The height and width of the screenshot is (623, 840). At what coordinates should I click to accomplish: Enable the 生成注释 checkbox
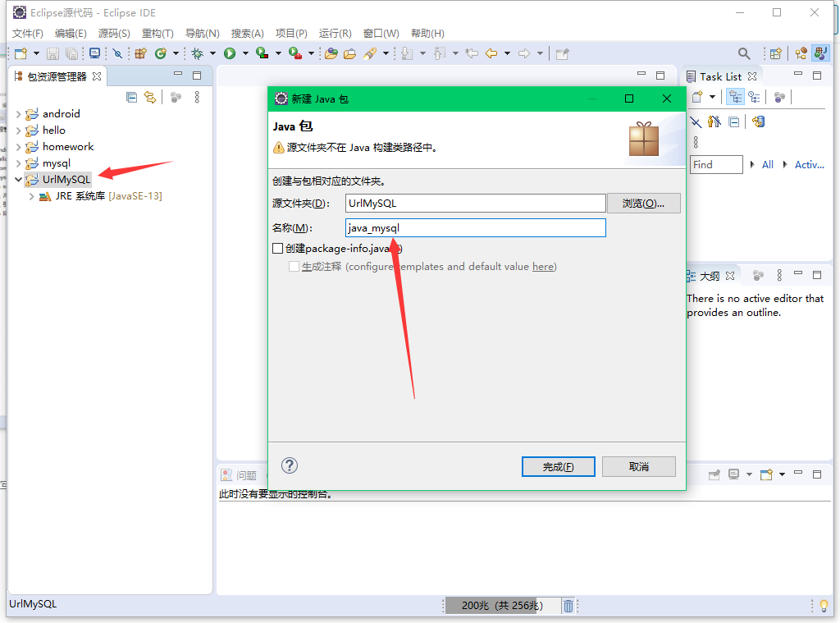click(294, 265)
